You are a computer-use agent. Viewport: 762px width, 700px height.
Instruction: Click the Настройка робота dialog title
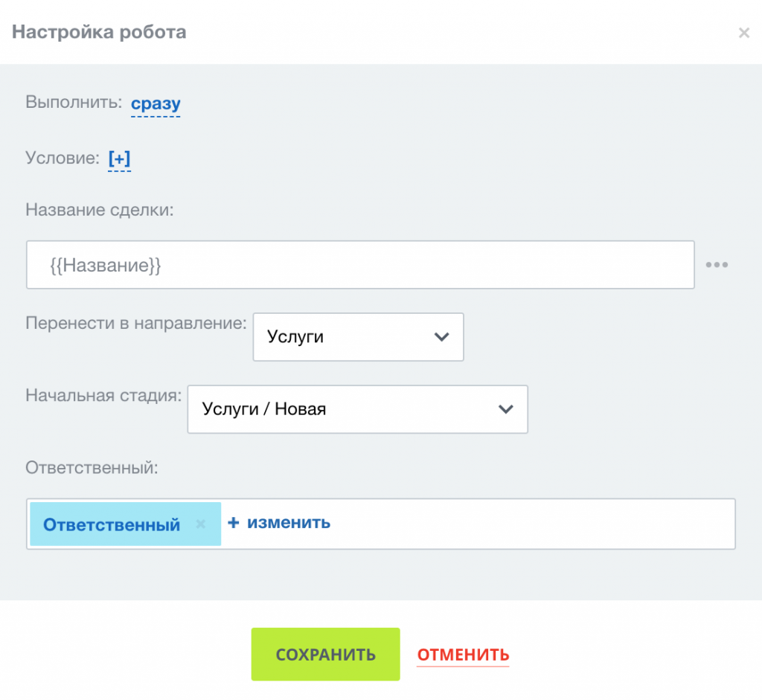[97, 32]
